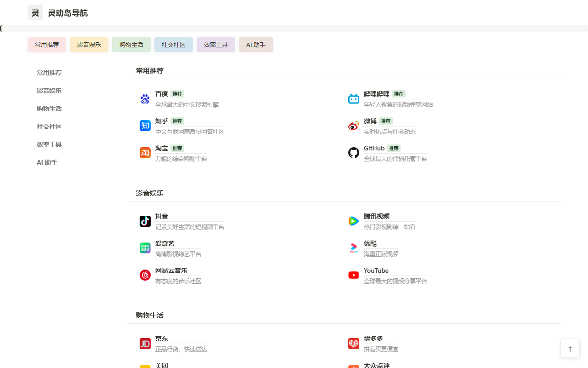Click the text 记录美好生活的短视频平台
Screen dimensions: 588x368
(x=190, y=227)
